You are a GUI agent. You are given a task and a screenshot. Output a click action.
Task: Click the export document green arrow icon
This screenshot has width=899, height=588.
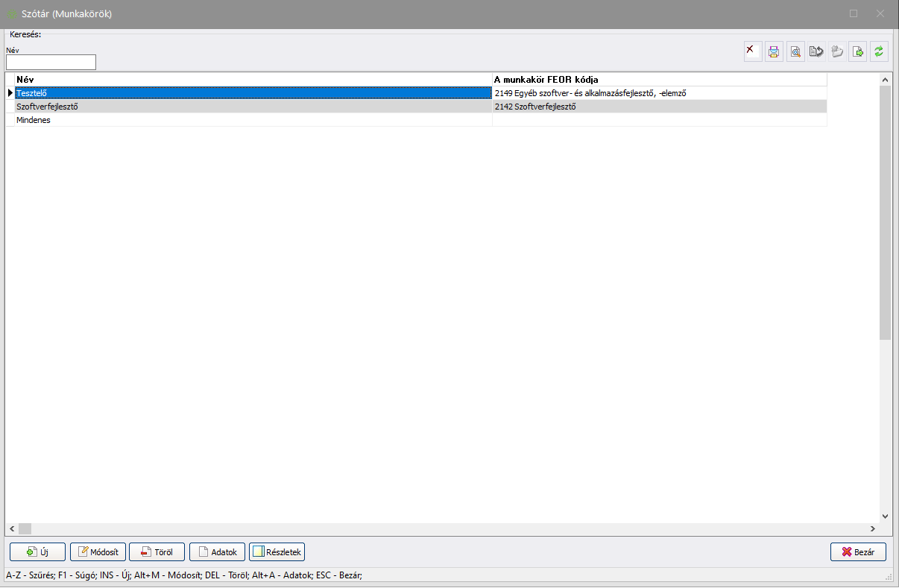[x=858, y=51]
